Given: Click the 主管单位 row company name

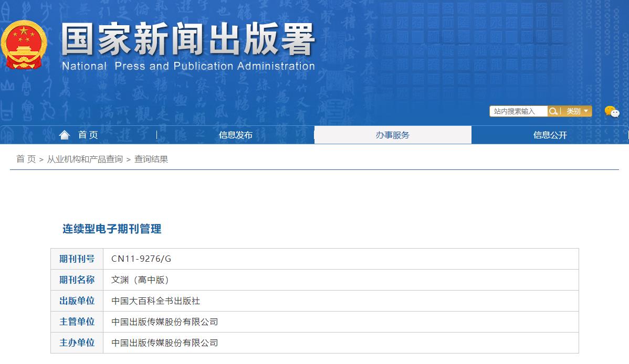Looking at the screenshot, I should click(164, 322).
